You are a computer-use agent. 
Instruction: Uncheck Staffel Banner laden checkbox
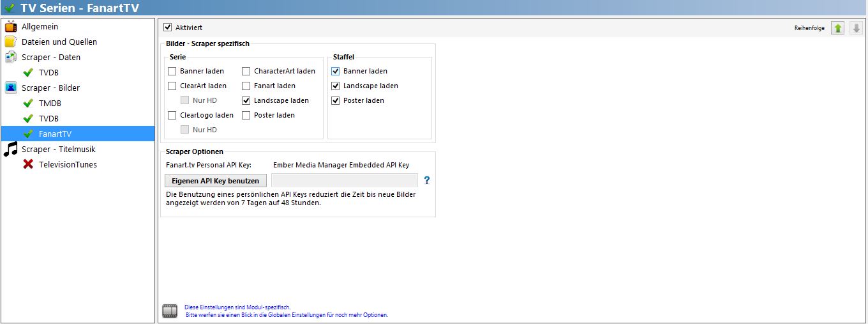pos(335,72)
